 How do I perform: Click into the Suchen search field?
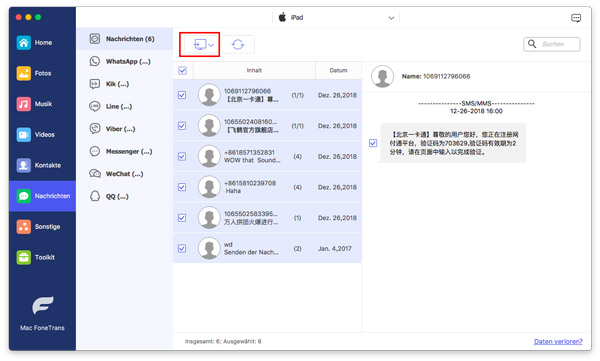point(552,44)
